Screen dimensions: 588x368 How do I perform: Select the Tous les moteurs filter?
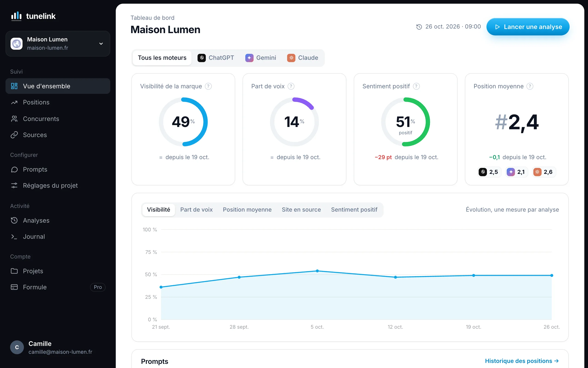click(162, 58)
